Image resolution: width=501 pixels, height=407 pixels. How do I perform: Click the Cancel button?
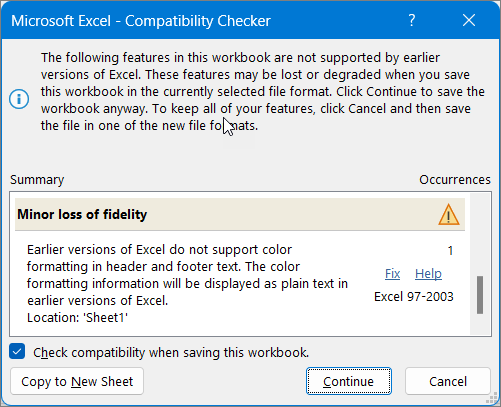[x=448, y=381]
